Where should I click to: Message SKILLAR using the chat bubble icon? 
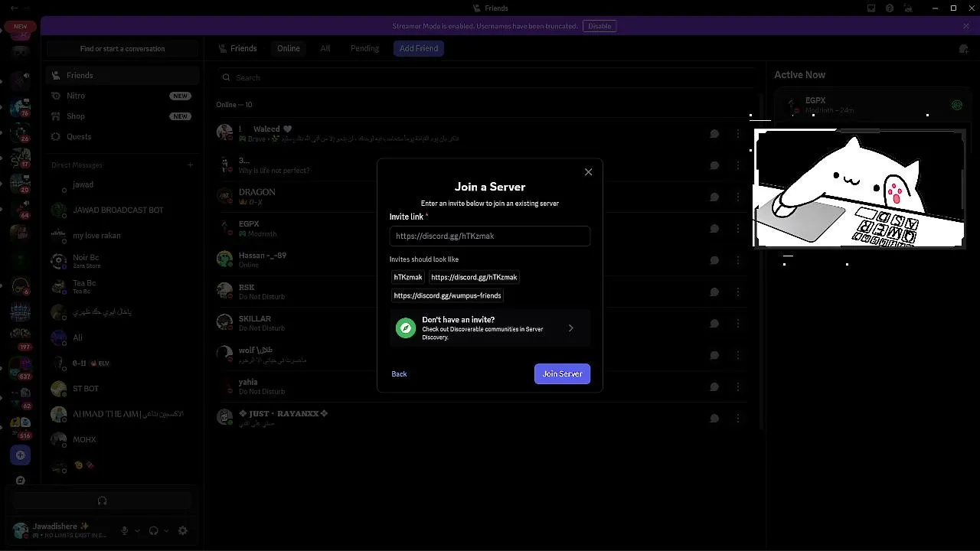point(714,324)
